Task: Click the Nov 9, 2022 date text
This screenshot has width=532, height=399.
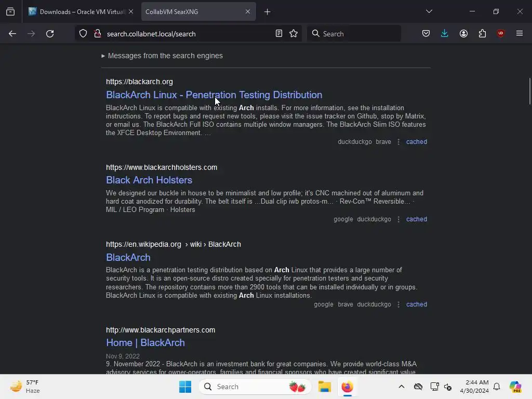Action: [x=123, y=356]
